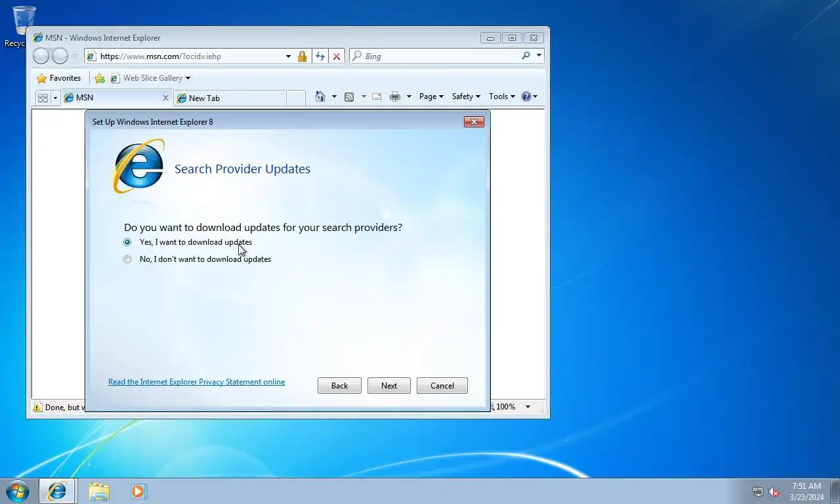Cancel the Internet Explorer 8 setup
The image size is (840, 504).
click(x=442, y=385)
